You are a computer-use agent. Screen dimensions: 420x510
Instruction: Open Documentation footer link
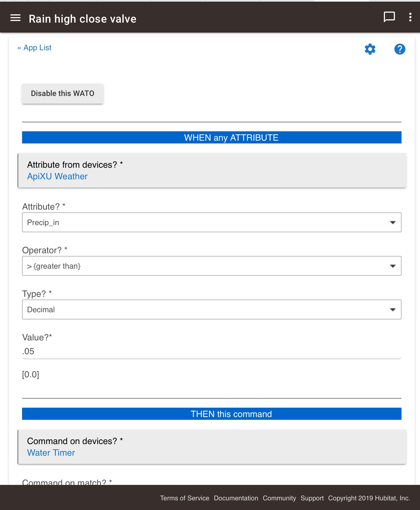(236, 498)
